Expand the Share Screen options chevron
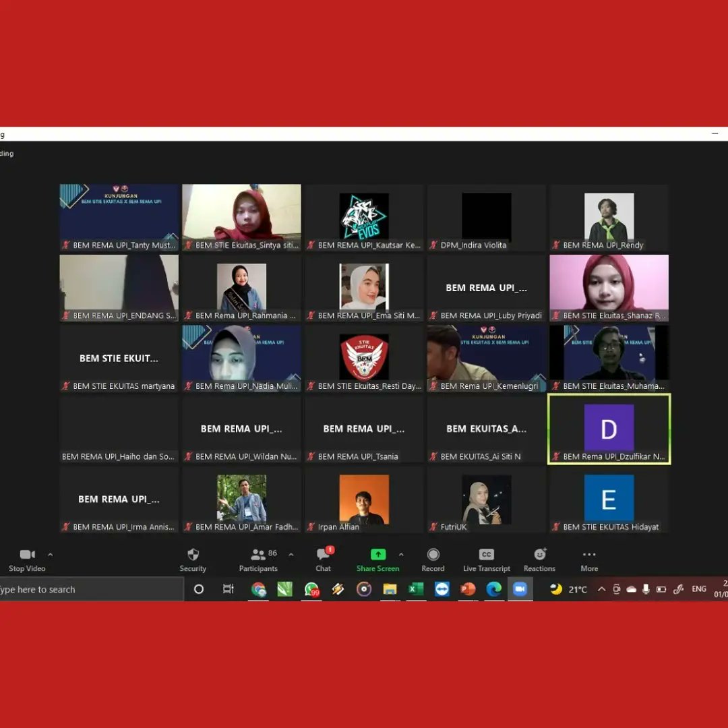The width and height of the screenshot is (728, 728). tap(400, 553)
